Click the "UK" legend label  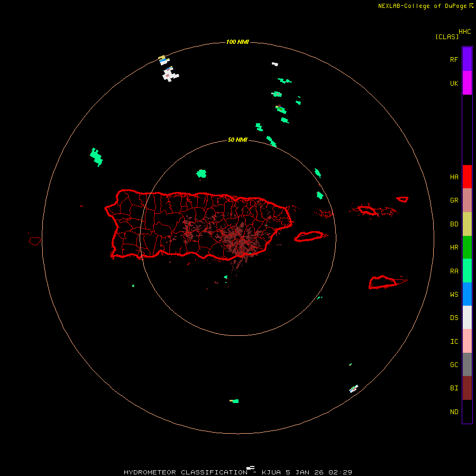[454, 84]
